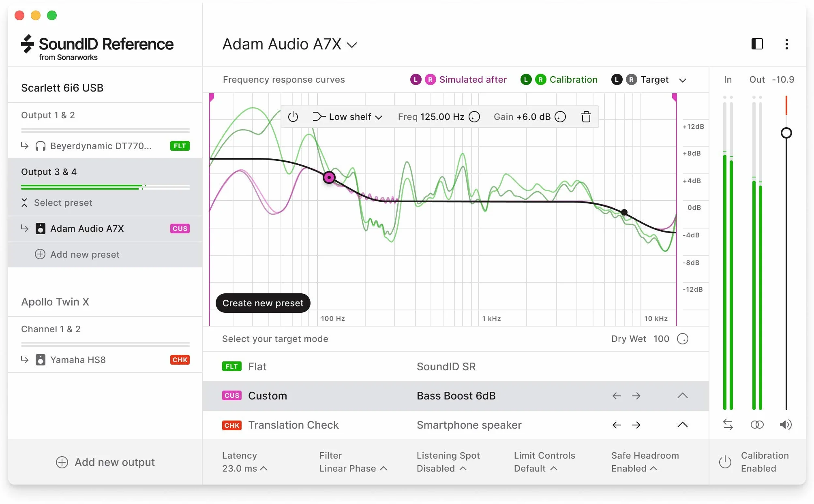
Task: Toggle the sidebar panel layout icon
Action: coord(757,44)
